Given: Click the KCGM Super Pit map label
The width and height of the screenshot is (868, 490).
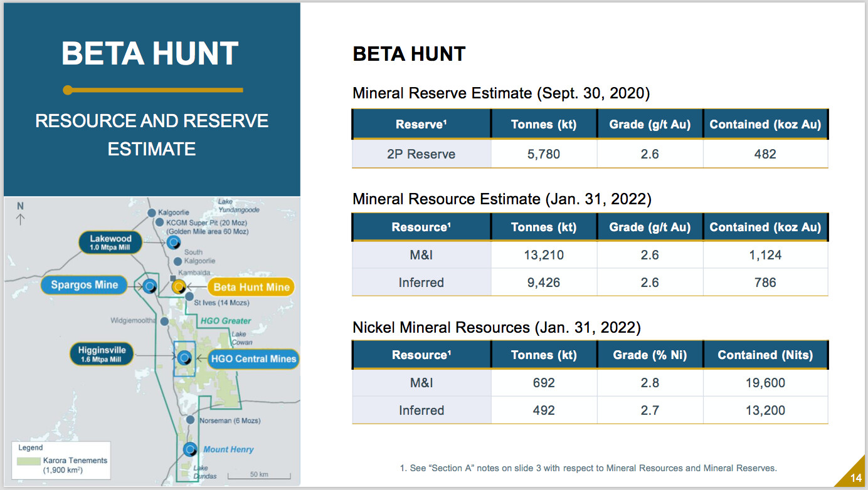Looking at the screenshot, I should [x=208, y=227].
